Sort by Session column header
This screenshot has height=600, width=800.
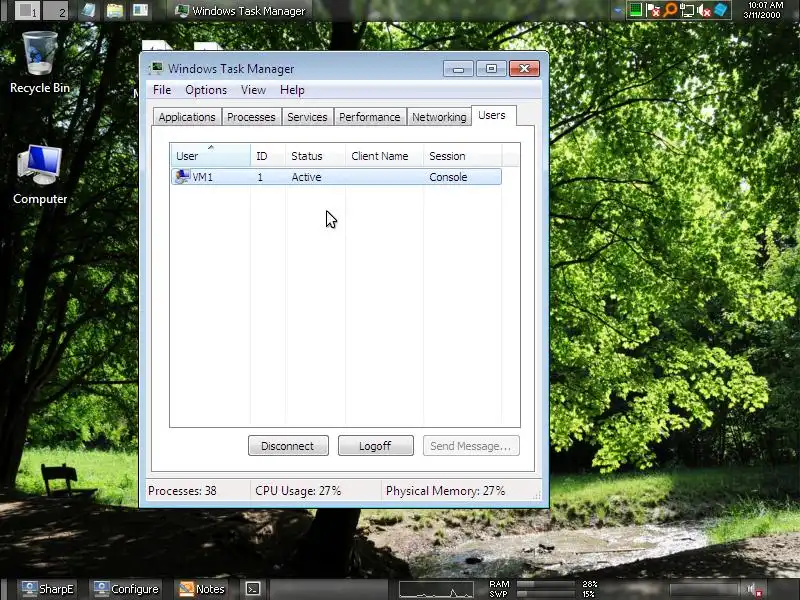click(462, 155)
